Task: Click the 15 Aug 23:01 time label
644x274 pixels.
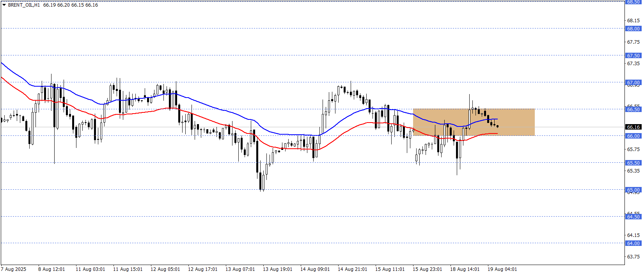Action: (x=427, y=269)
